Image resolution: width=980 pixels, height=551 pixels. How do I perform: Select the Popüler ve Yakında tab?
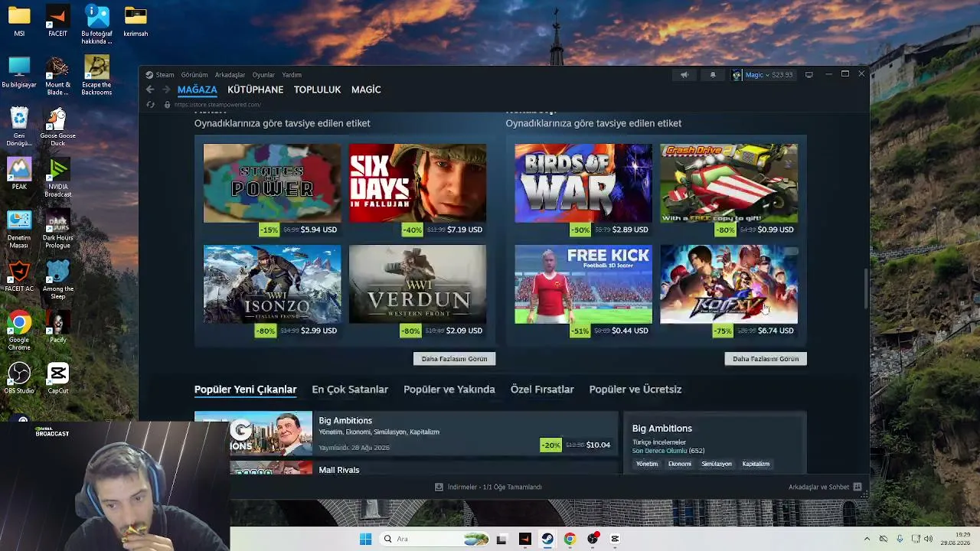point(449,390)
